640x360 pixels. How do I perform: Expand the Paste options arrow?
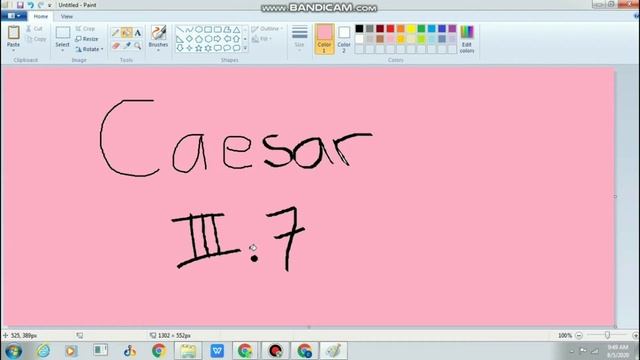click(x=13, y=50)
